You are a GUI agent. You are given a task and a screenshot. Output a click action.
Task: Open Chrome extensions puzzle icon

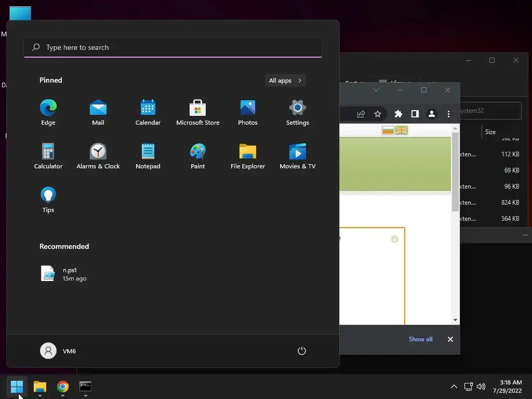(398, 114)
